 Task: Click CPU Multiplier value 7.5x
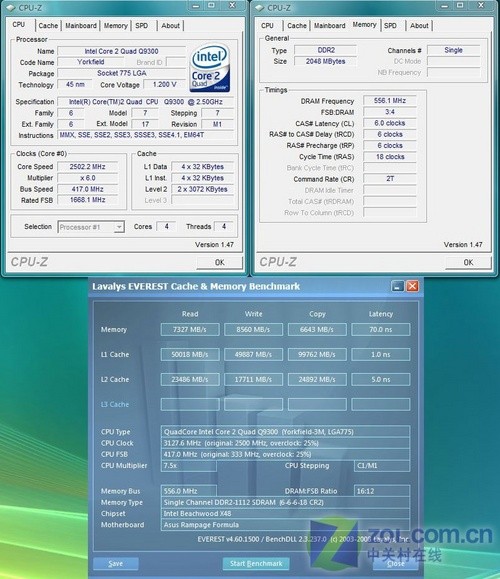pos(189,466)
